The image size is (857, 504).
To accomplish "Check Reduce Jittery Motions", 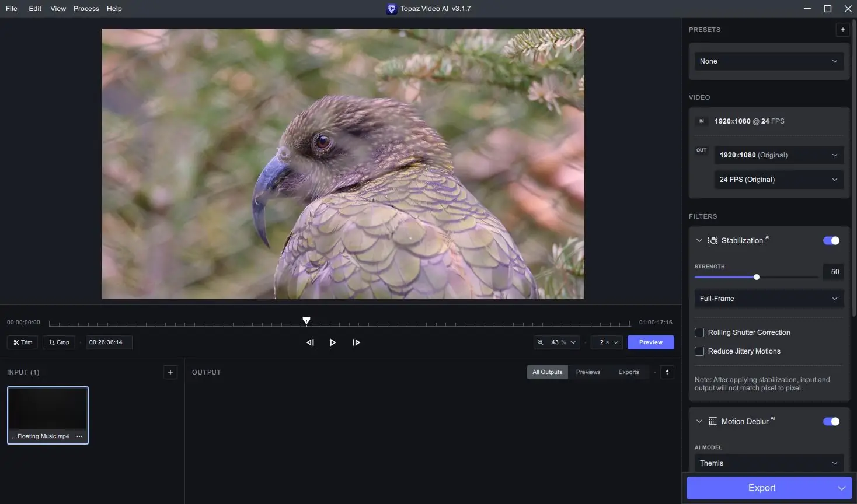I will pyautogui.click(x=699, y=351).
